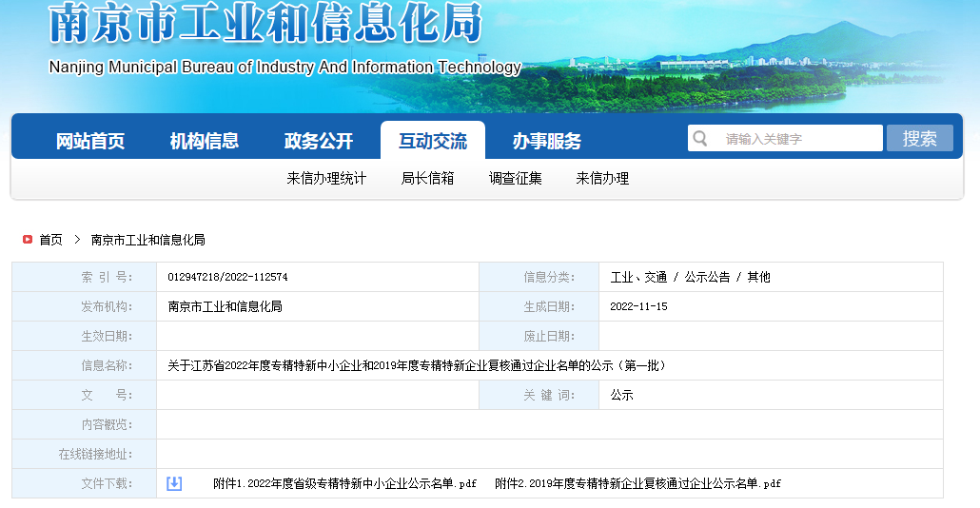The height and width of the screenshot is (508, 980).
Task: Select the 互动交流 nav tab
Action: [x=433, y=141]
